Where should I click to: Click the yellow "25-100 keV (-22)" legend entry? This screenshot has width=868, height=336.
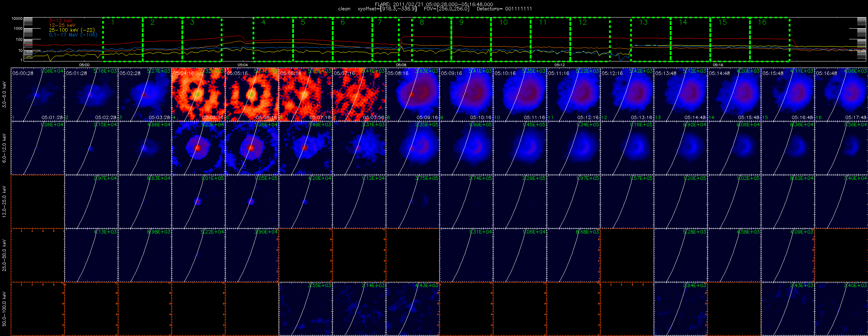pyautogui.click(x=72, y=30)
